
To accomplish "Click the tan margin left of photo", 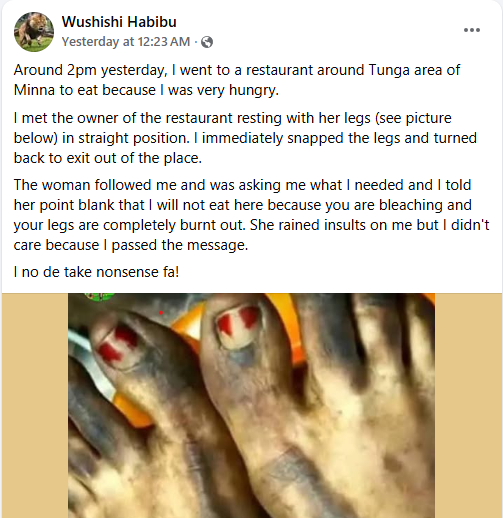I will point(35,405).
